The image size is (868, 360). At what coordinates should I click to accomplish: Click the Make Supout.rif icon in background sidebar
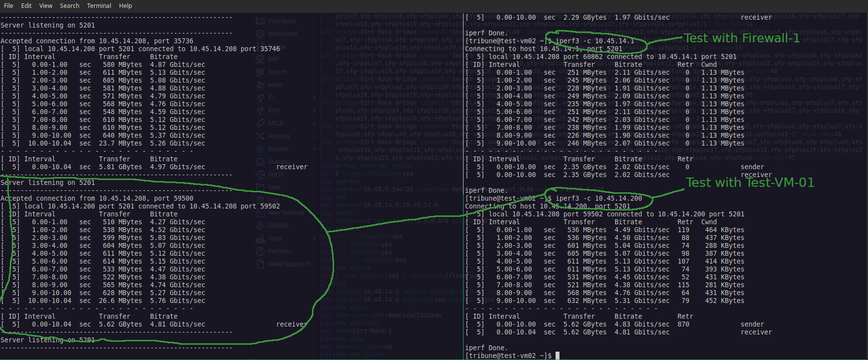(x=260, y=264)
